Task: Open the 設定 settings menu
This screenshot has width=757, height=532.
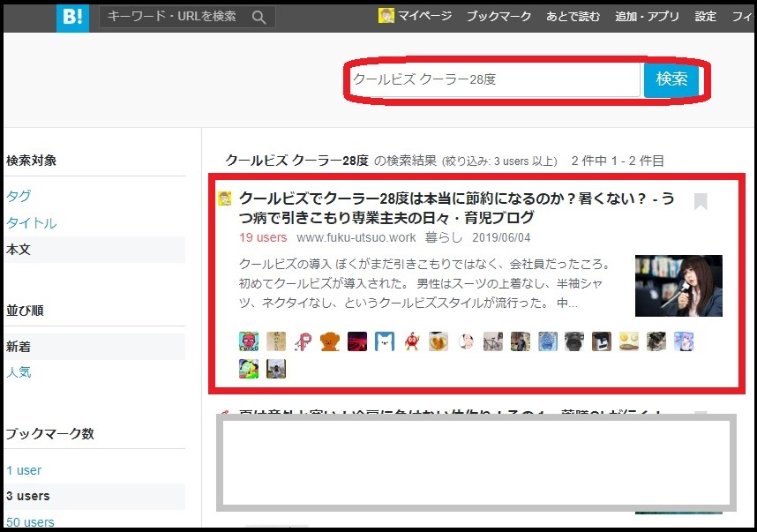Action: coord(705,16)
